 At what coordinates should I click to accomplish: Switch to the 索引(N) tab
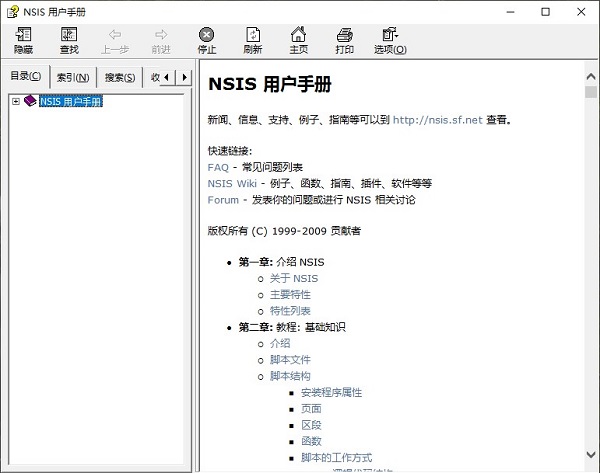pyautogui.click(x=72, y=77)
